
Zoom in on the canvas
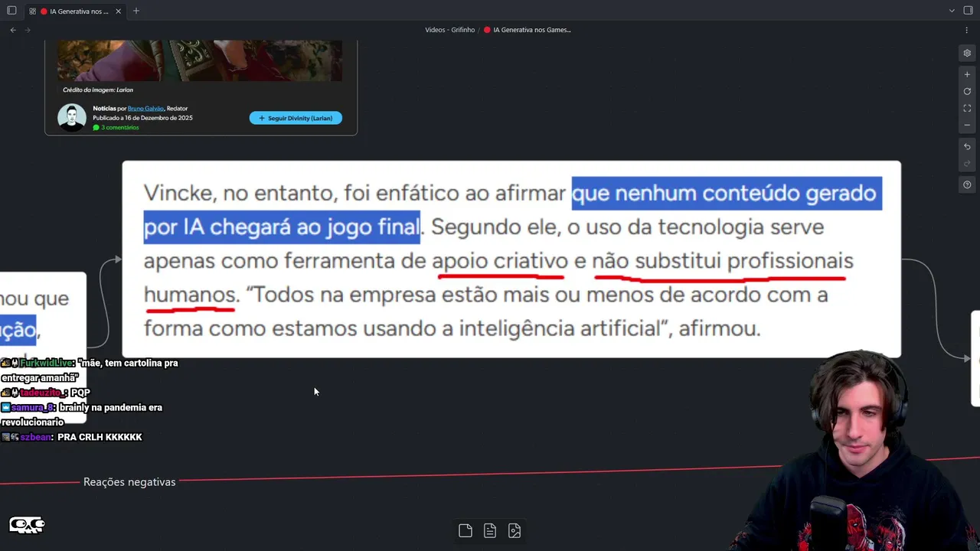967,75
